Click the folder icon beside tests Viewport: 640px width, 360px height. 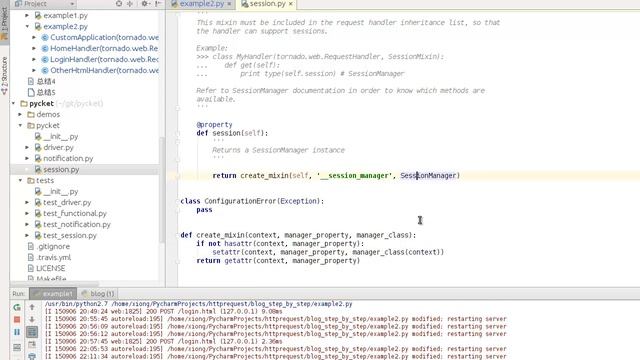point(31,180)
